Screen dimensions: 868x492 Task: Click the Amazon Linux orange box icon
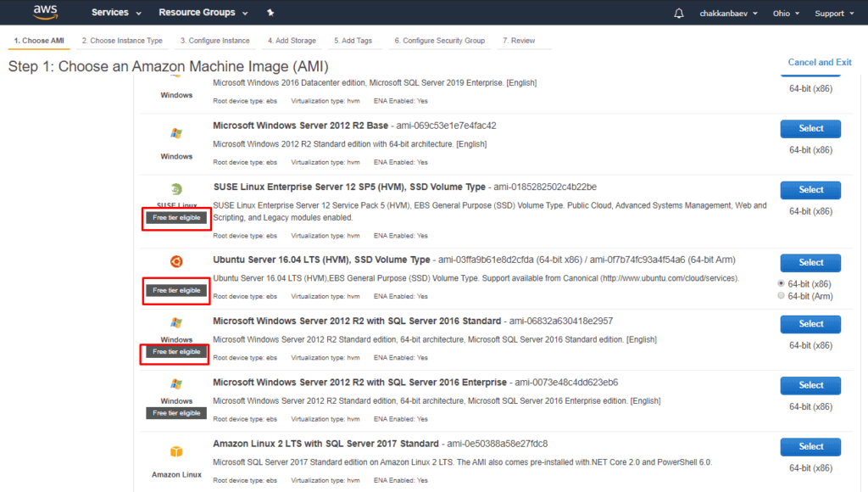click(176, 451)
